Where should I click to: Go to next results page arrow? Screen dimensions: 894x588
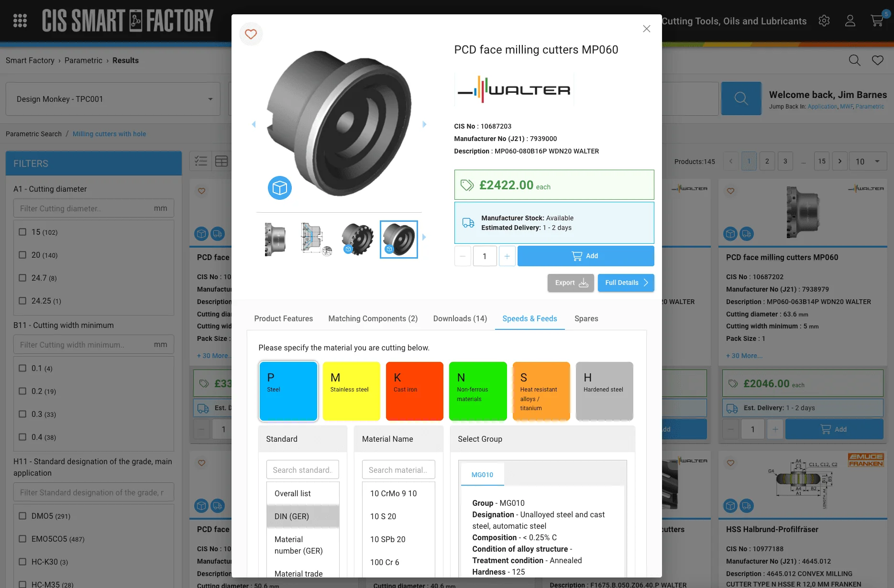tap(840, 161)
